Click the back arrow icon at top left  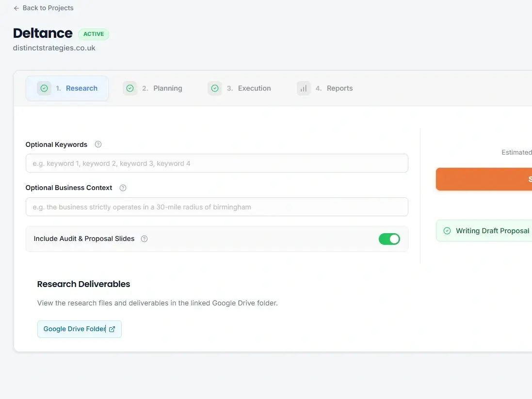[16, 8]
